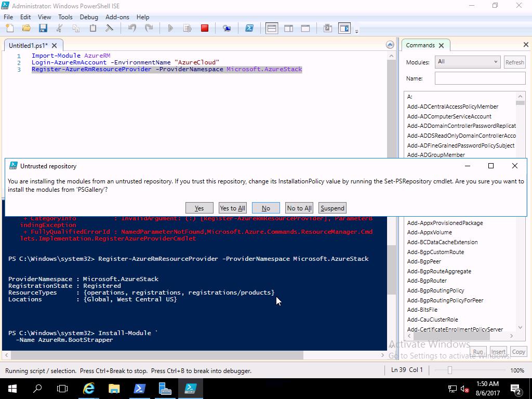Launch Internet Explorer from the taskbar
This screenshot has height=399, width=532.
tap(89, 389)
